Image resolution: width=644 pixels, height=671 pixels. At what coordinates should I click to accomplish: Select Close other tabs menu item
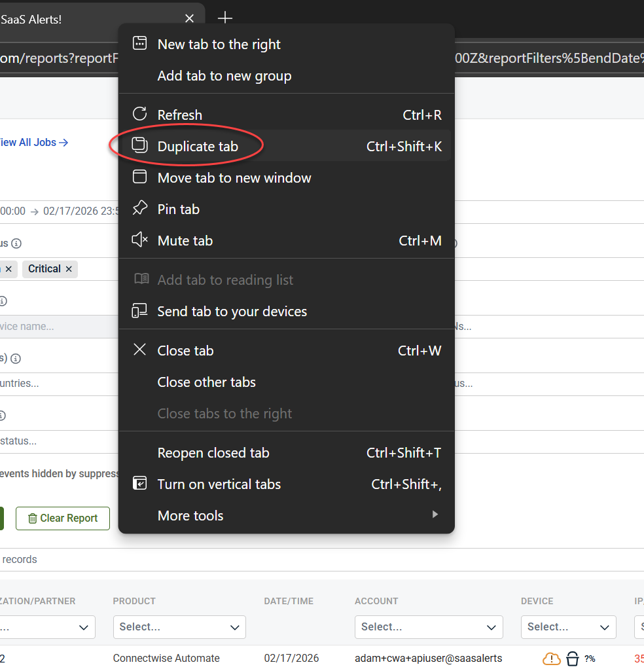coord(206,382)
